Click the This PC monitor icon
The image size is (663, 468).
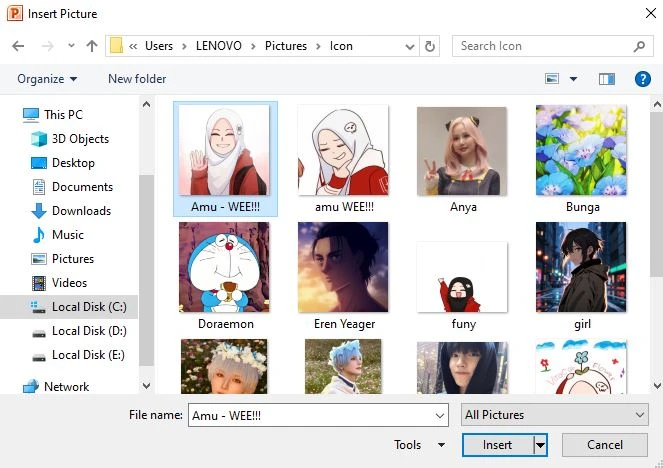point(31,115)
